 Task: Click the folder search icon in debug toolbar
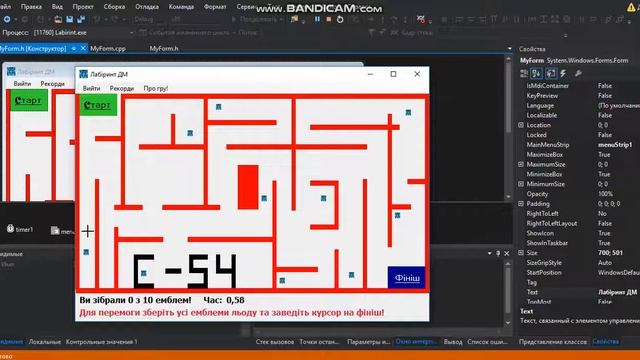294,19
